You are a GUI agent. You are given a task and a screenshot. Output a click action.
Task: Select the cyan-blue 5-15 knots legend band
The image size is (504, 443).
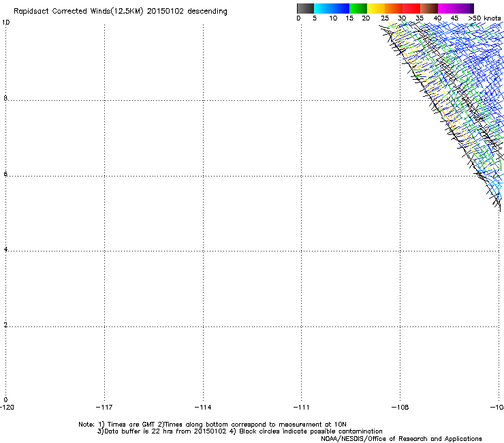[x=332, y=8]
